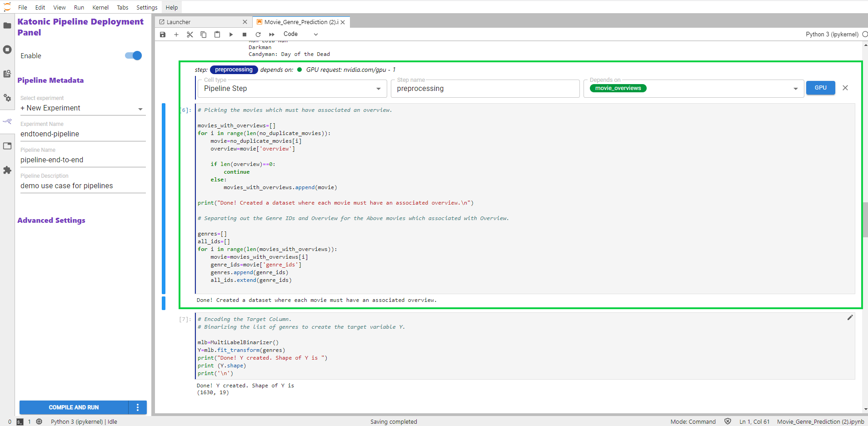This screenshot has height=426, width=868.
Task: Open compile and run more options
Action: [x=138, y=407]
